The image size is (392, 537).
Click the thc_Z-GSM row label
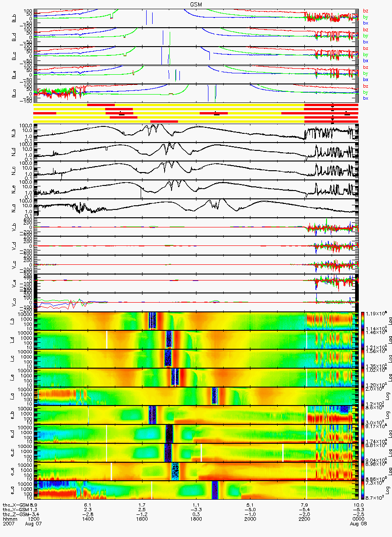pos(16,514)
